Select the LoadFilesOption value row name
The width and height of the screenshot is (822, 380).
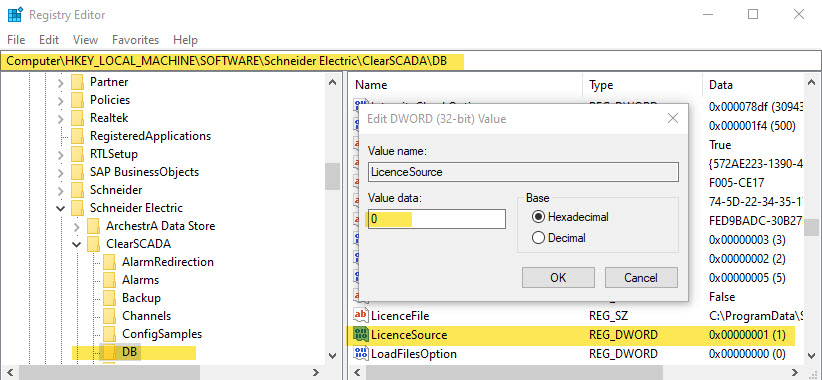[x=414, y=354]
